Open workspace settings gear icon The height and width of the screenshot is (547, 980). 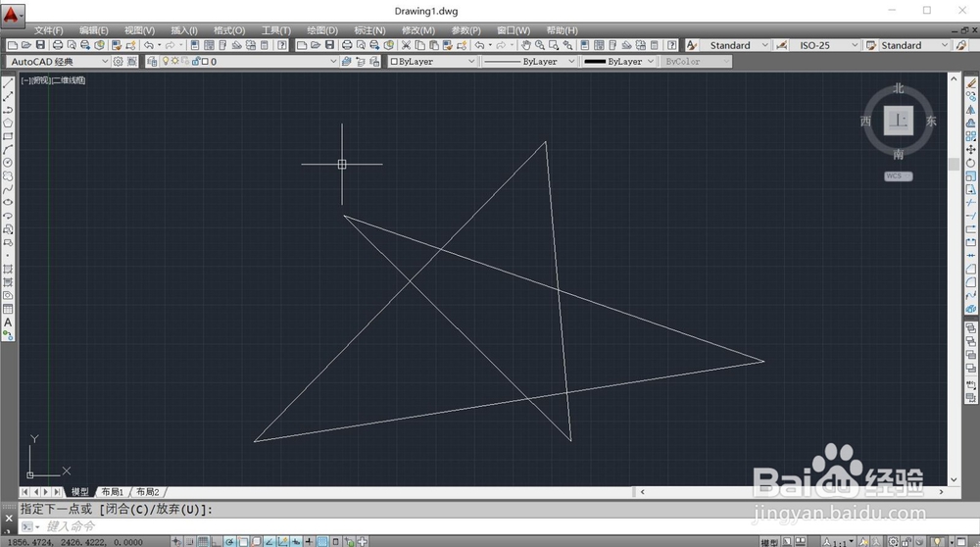(119, 61)
